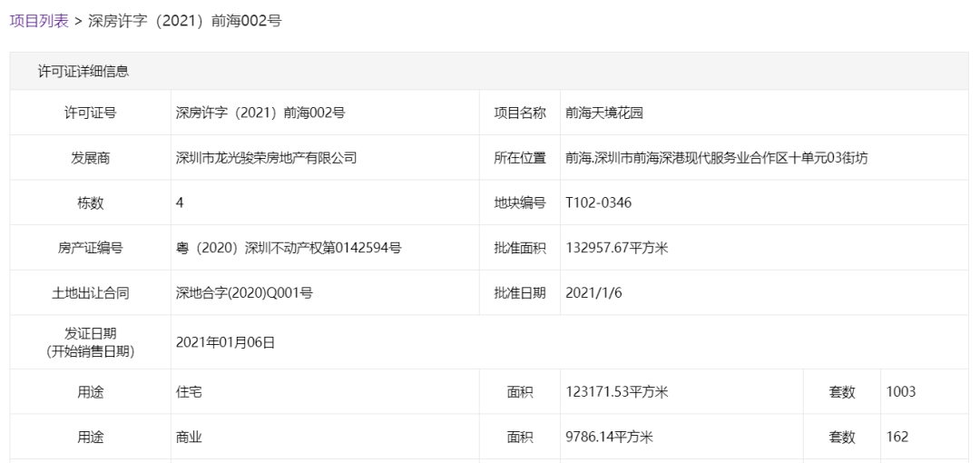Image resolution: width=980 pixels, height=463 pixels.
Task: Select the 住宅 usage value
Action: coord(189,392)
